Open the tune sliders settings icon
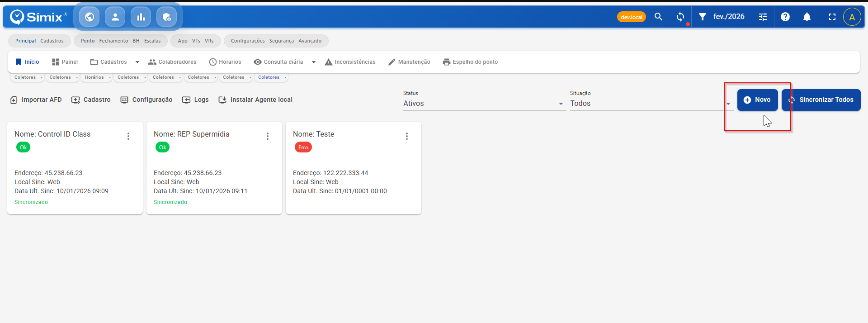 763,17
